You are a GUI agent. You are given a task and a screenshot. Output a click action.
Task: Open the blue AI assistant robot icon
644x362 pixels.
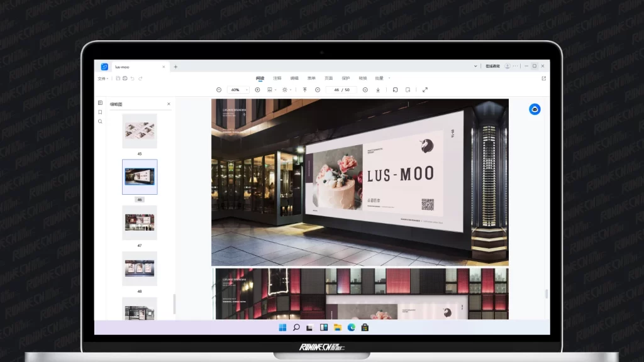click(x=535, y=109)
